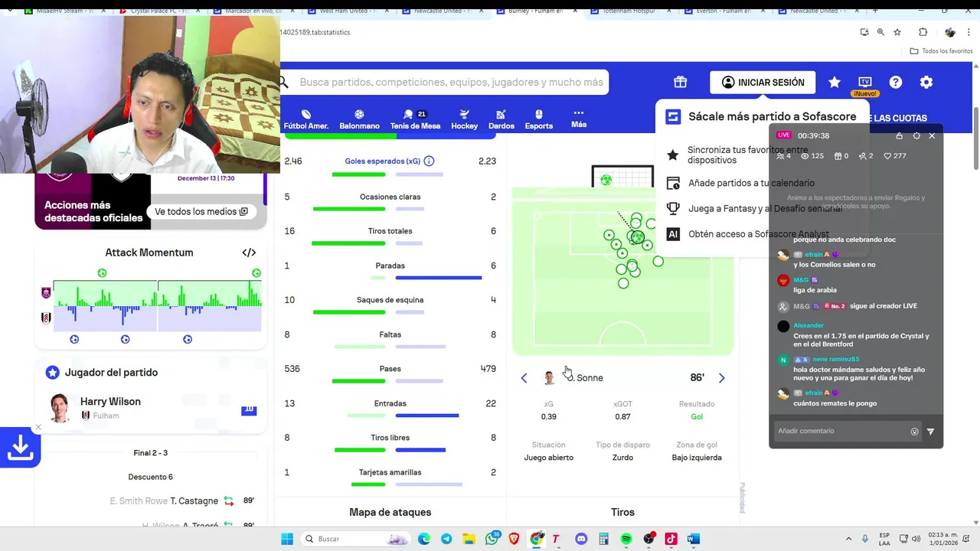
Task: Click INICIAR SESIÓN button
Action: coord(763,82)
